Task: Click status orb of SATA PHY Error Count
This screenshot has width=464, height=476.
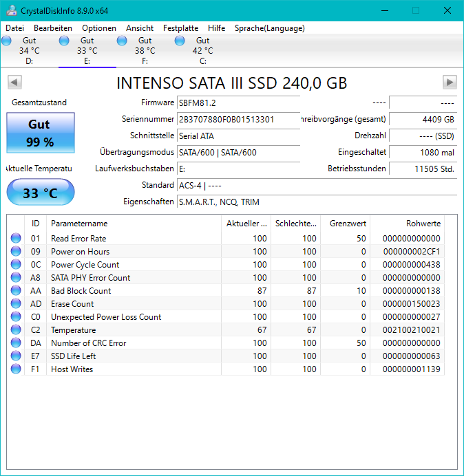Action: point(16,277)
